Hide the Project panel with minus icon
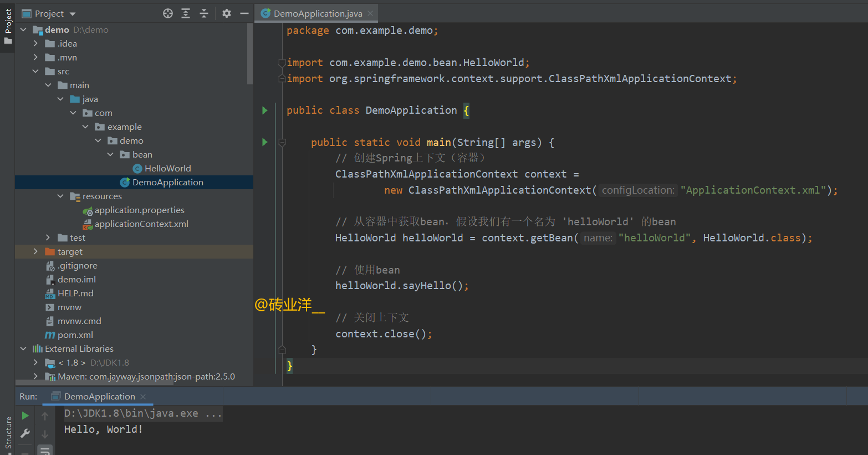 click(x=244, y=13)
